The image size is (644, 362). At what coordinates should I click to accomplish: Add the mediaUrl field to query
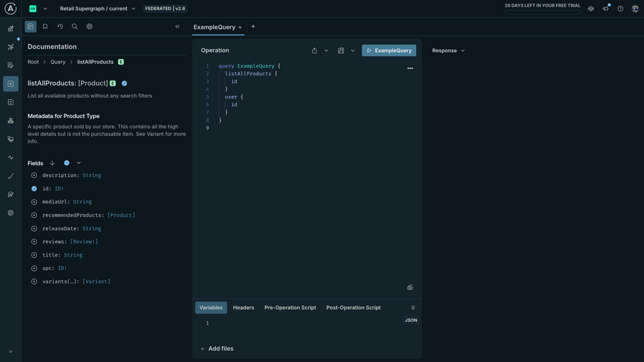point(34,202)
